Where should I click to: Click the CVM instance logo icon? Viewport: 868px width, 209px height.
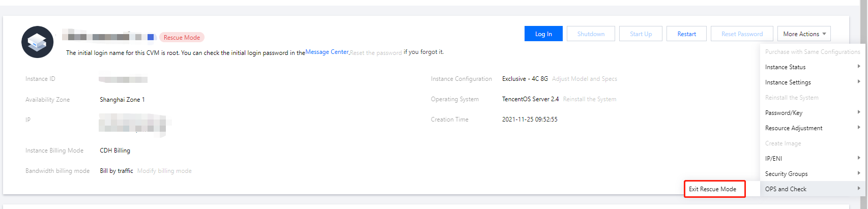click(x=38, y=42)
